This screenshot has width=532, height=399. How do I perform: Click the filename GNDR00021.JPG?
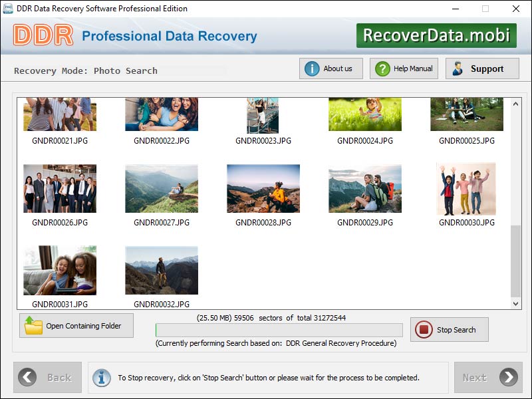coord(60,141)
